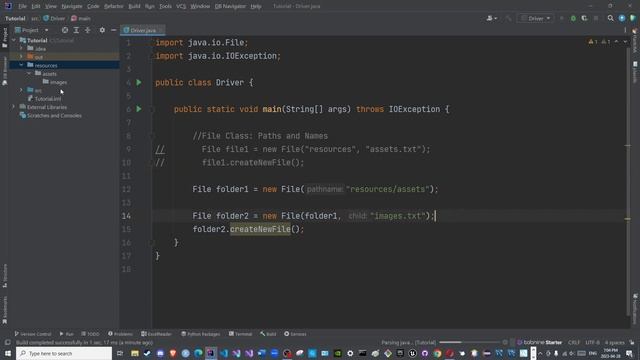Screen dimensions: 640x360
Task: Go to previous highlighted error arrow
Action: coord(616,42)
